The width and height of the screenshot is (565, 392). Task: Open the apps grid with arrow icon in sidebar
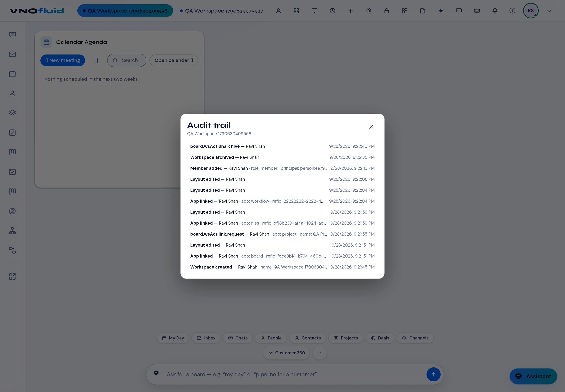coord(12,277)
